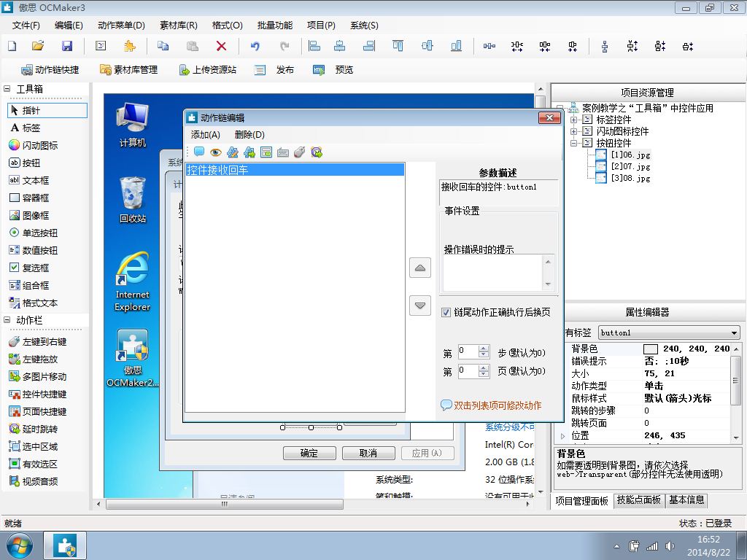Select [1]06.jpg in project tree
The image size is (747, 560).
630,155
